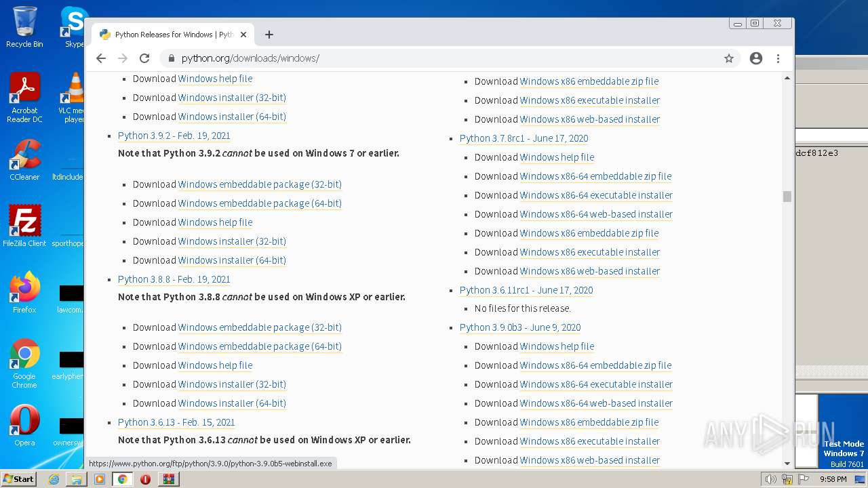Launch Internet Explorer from the taskbar
Screen dimensions: 868x488
[54, 479]
